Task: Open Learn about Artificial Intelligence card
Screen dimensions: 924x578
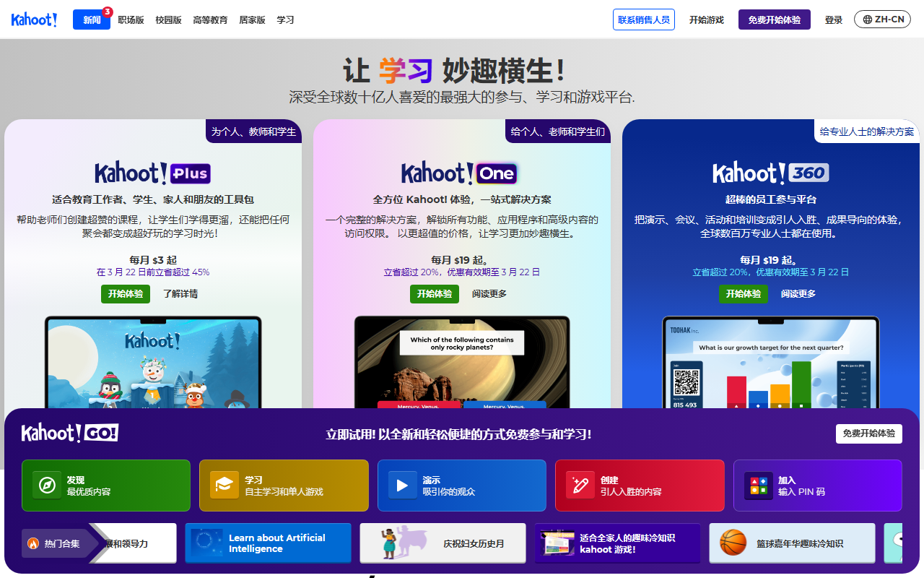Action: coord(268,543)
